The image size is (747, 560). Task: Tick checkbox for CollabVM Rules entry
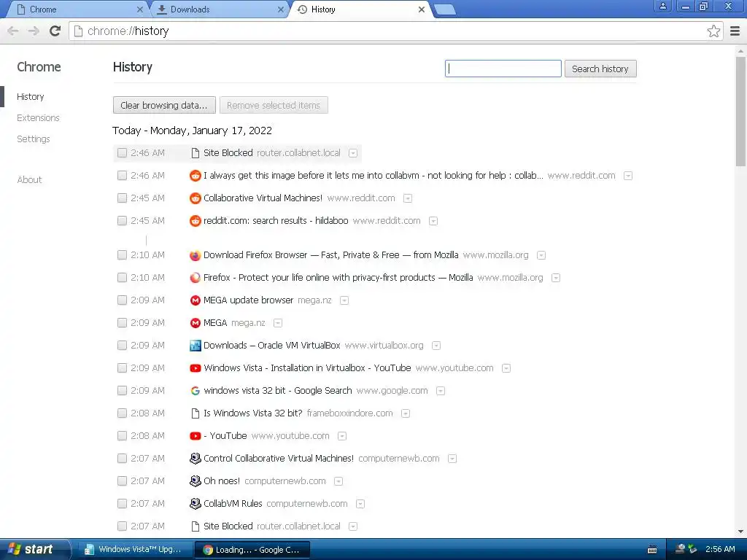[x=122, y=504]
